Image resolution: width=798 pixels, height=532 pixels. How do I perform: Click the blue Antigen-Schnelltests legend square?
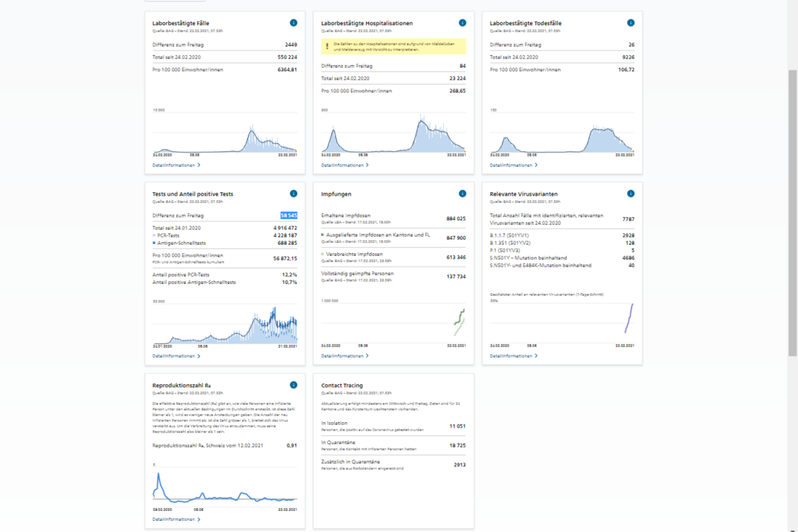[x=154, y=243]
